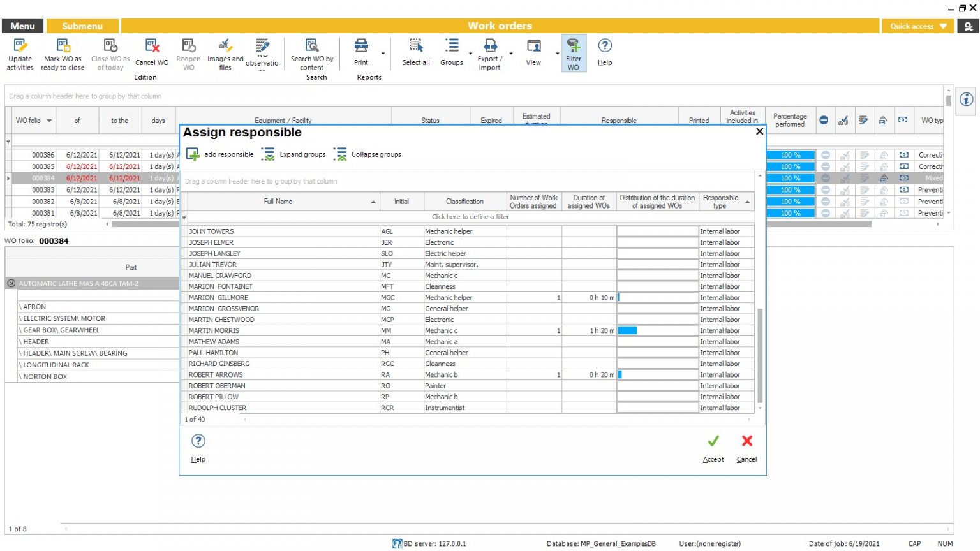Click Search WO by content icon
This screenshot has height=551, width=980.
[x=311, y=46]
